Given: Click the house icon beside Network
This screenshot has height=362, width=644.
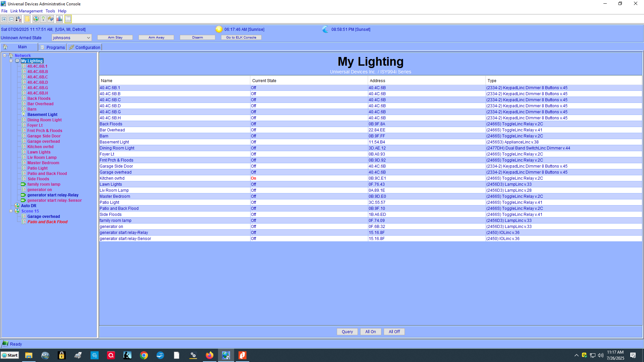Looking at the screenshot, I should pyautogui.click(x=11, y=56).
